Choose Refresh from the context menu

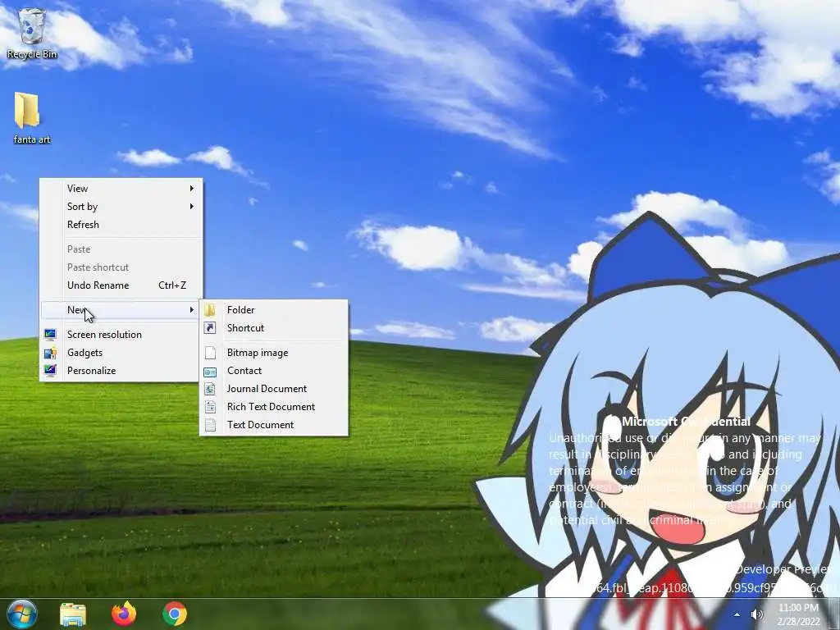121,225
